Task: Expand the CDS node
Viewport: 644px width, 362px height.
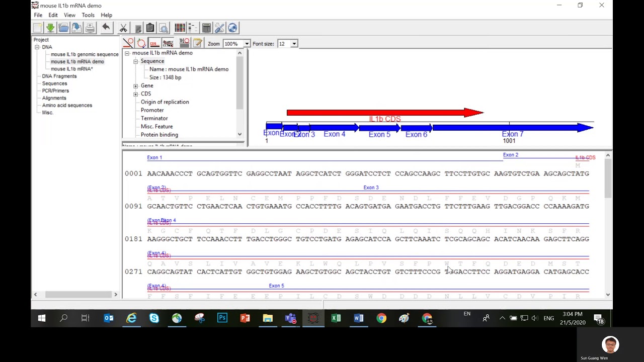Action: click(135, 94)
